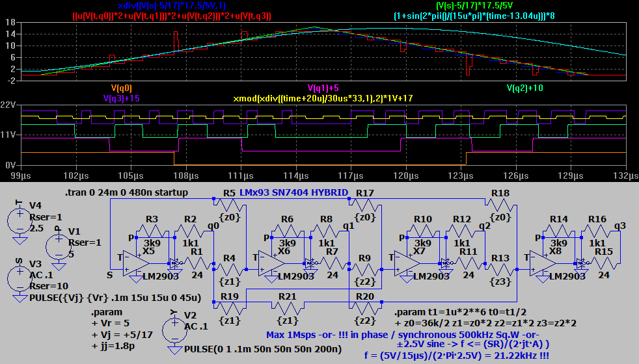Click resistor R21 in the lower feedback path
This screenshot has width=639, height=364.
(287, 307)
